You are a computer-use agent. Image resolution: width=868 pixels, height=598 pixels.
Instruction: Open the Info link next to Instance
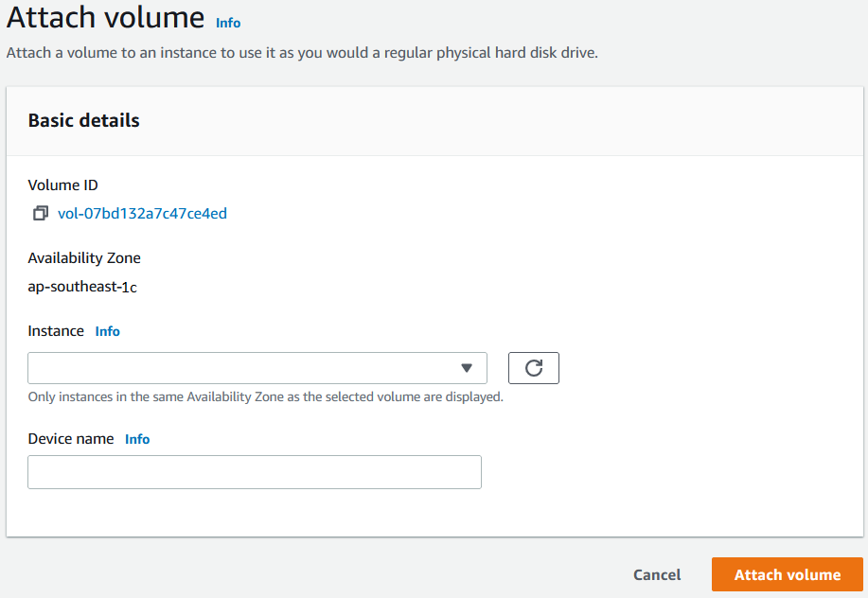pos(107,331)
